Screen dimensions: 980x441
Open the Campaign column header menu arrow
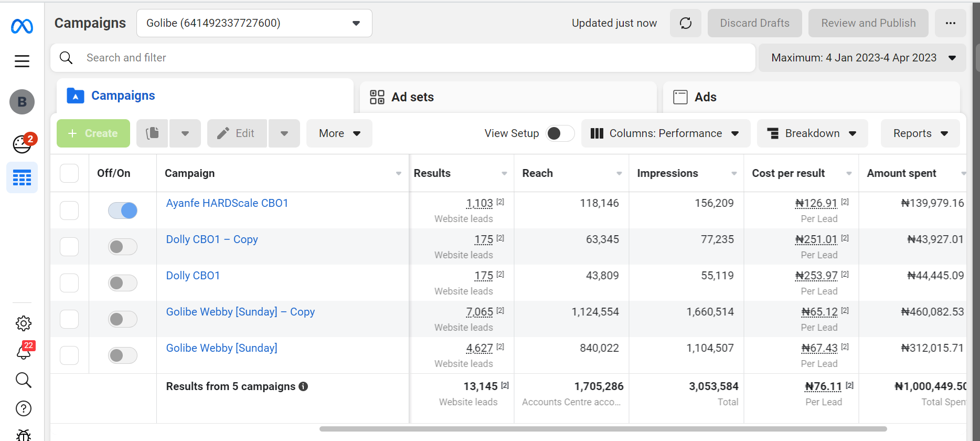(399, 173)
